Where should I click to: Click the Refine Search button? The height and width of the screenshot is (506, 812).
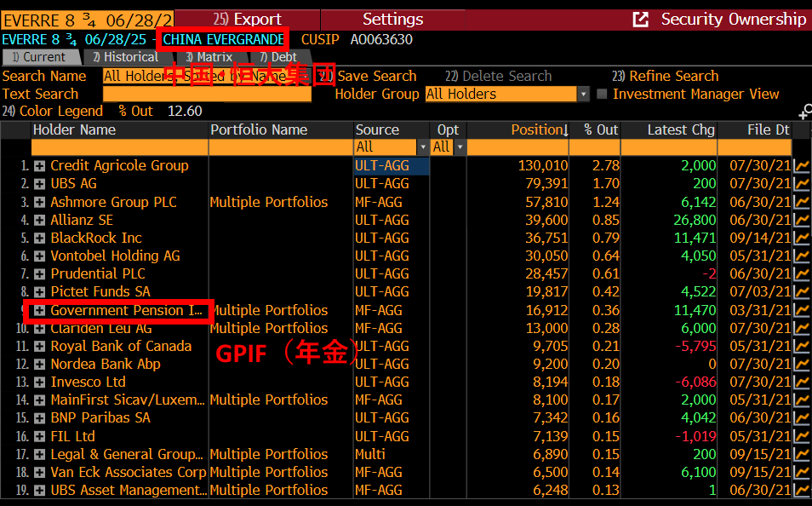point(666,76)
